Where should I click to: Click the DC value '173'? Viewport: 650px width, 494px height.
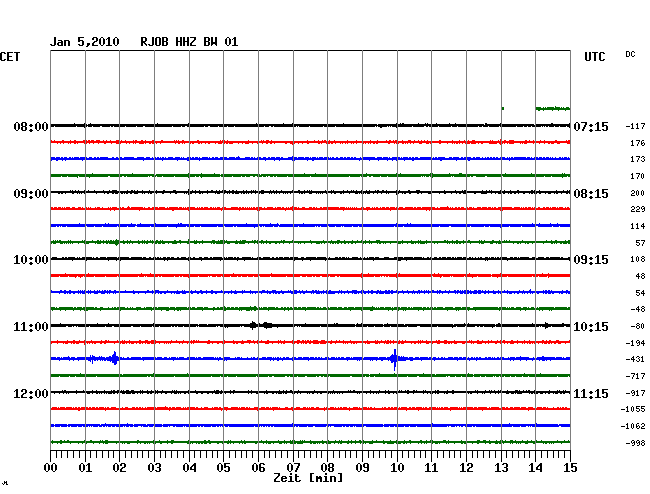(x=638, y=159)
